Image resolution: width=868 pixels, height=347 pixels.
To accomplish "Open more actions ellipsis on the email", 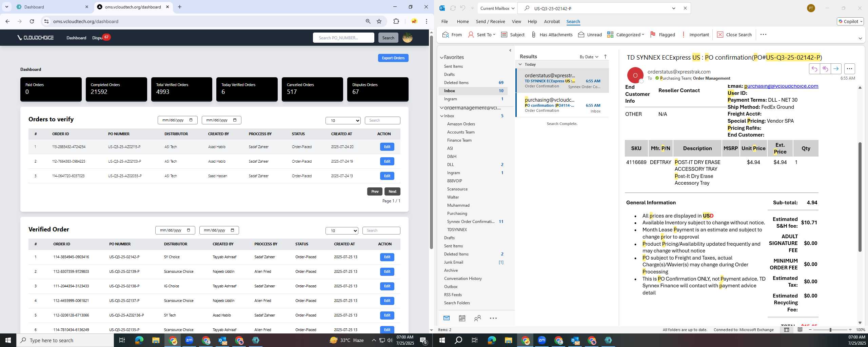I will point(849,69).
